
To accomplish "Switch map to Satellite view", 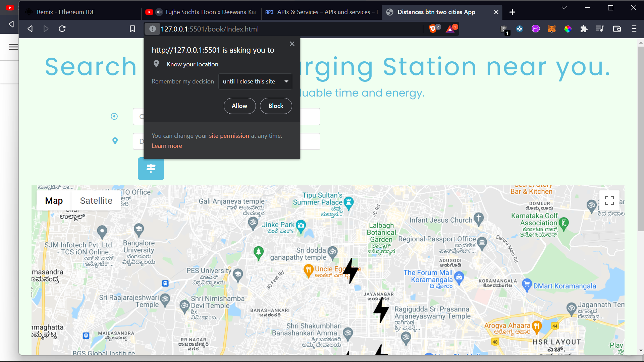I will (x=96, y=201).
